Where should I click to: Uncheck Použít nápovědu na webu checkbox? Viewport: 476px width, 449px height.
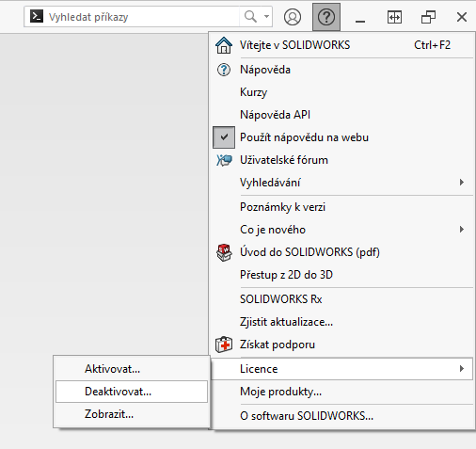click(x=224, y=137)
